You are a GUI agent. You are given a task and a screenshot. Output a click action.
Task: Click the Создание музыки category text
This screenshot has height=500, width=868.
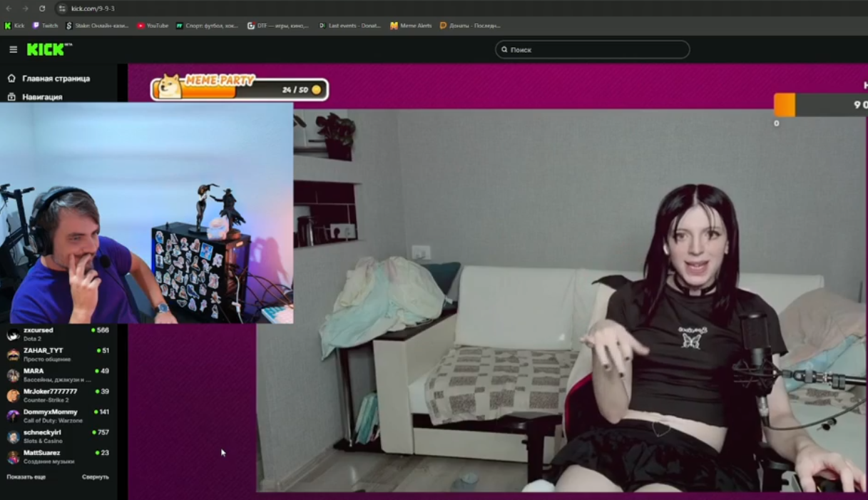click(48, 461)
